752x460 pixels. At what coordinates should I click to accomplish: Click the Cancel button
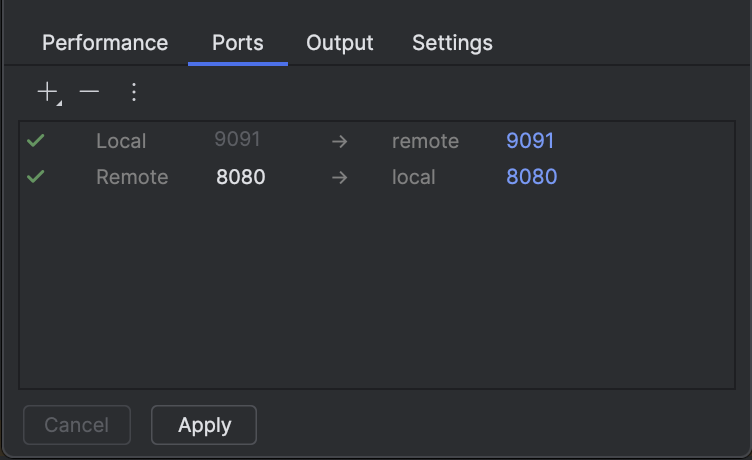[77, 425]
